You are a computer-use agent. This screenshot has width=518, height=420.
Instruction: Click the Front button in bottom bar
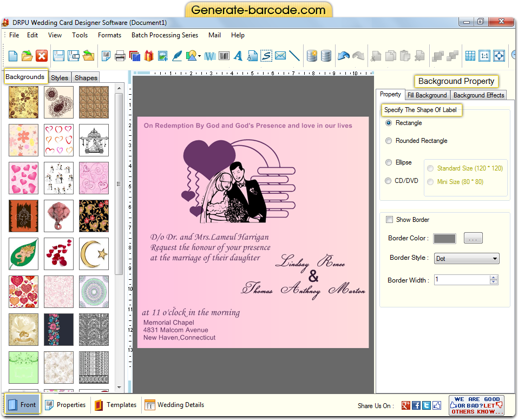pos(23,404)
